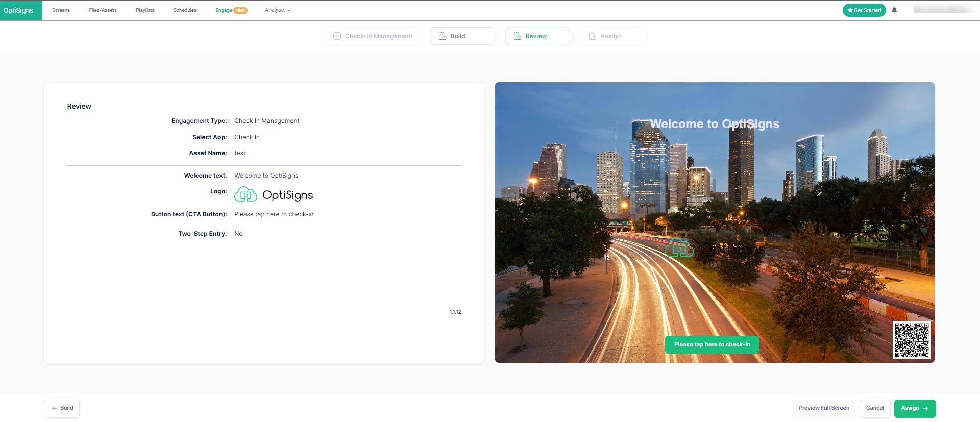Click Preview Full Screen button

coord(824,408)
